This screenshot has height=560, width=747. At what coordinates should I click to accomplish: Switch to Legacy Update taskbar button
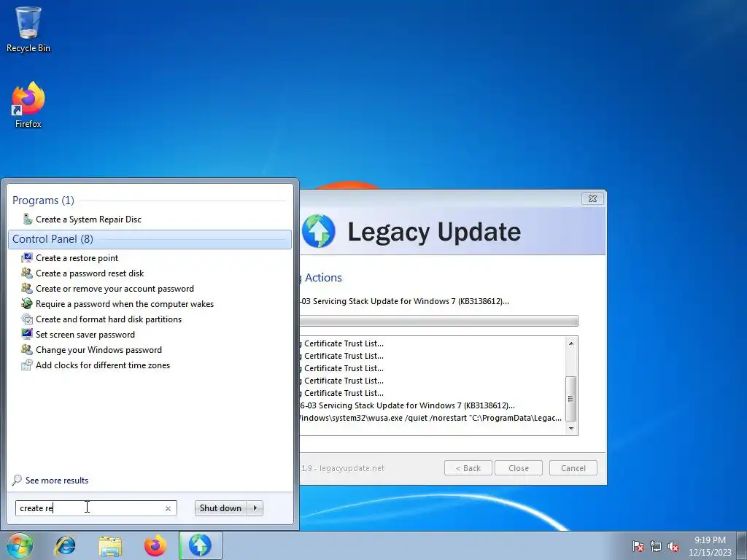pyautogui.click(x=200, y=545)
